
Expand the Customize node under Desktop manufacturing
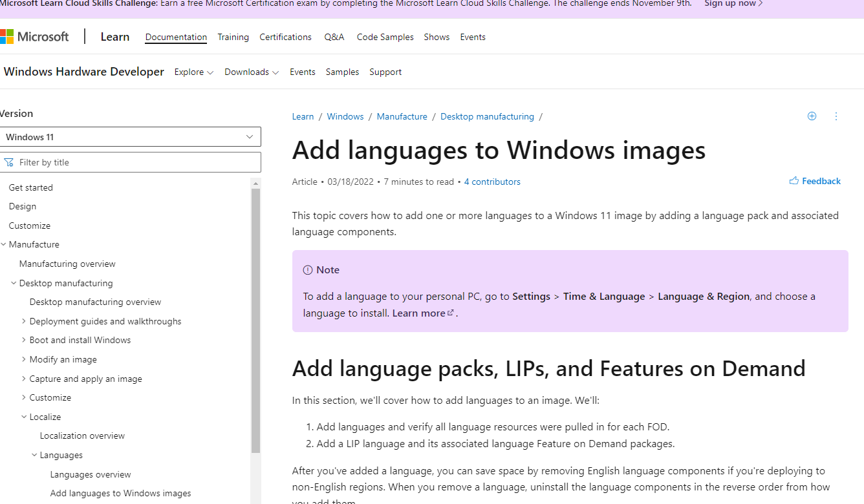(x=24, y=397)
